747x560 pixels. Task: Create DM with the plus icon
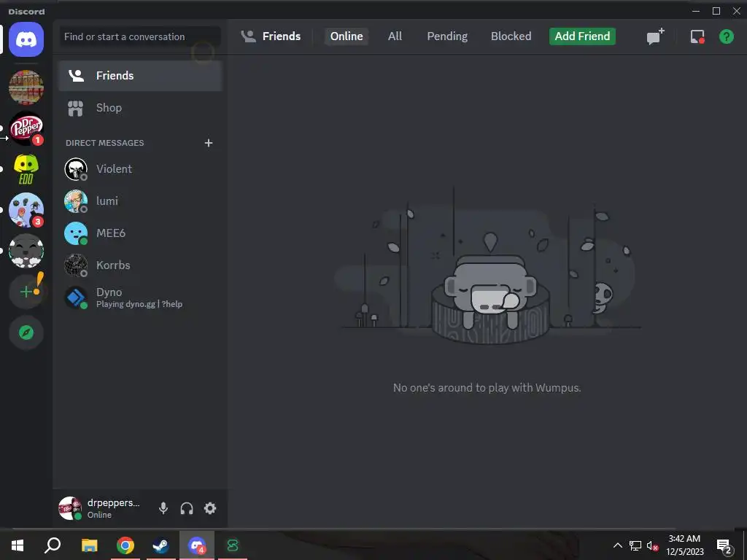pos(208,143)
